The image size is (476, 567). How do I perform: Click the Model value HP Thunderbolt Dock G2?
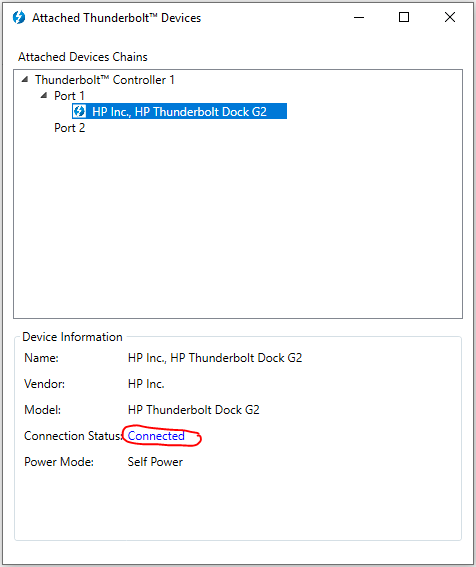pyautogui.click(x=194, y=410)
